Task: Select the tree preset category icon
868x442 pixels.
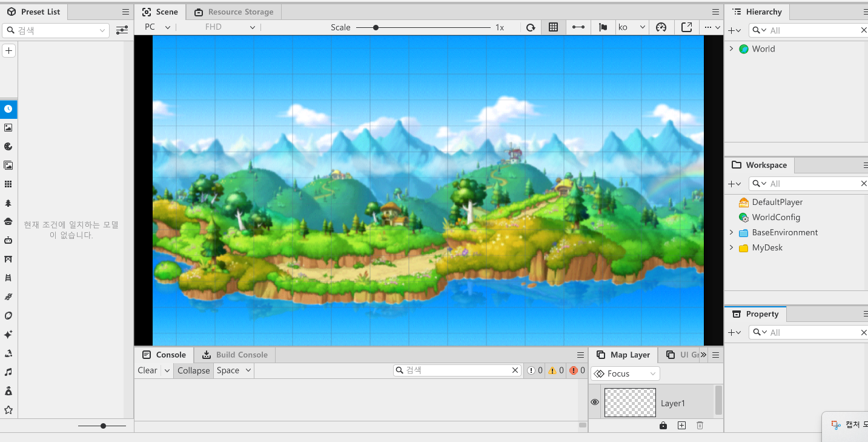Action: pos(8,203)
